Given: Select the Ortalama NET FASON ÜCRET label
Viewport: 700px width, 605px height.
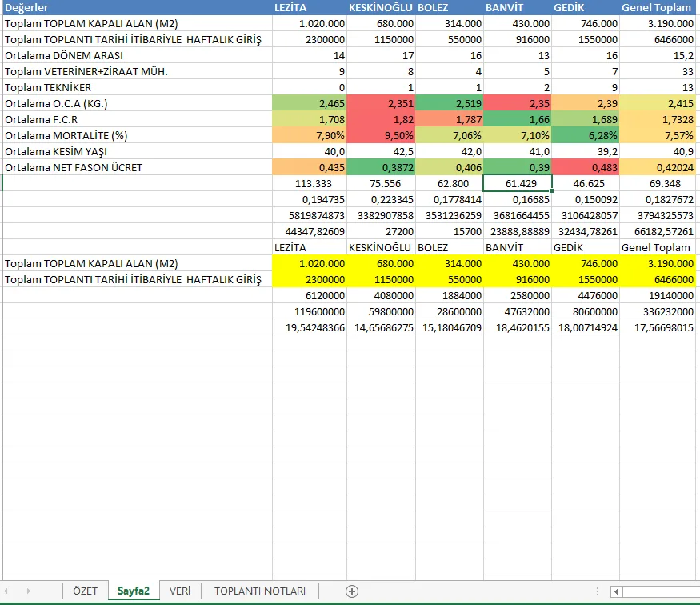Looking at the screenshot, I should [x=137, y=168].
